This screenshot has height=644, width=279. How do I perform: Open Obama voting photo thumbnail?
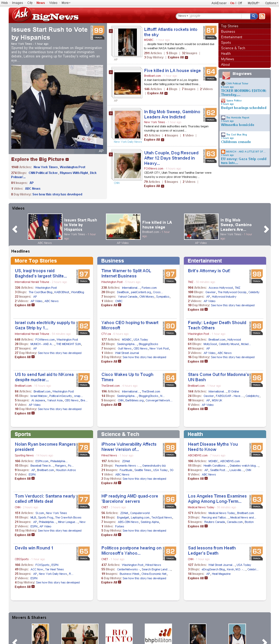click(x=57, y=107)
